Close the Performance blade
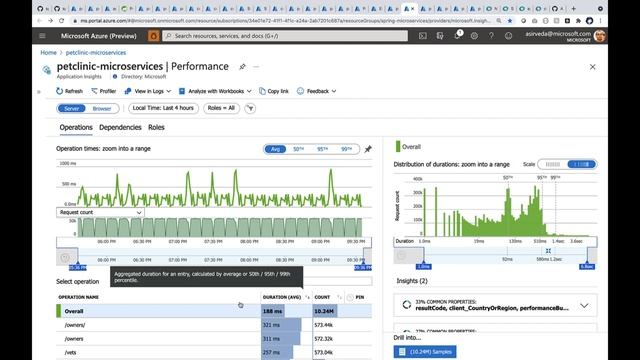 tap(593, 67)
